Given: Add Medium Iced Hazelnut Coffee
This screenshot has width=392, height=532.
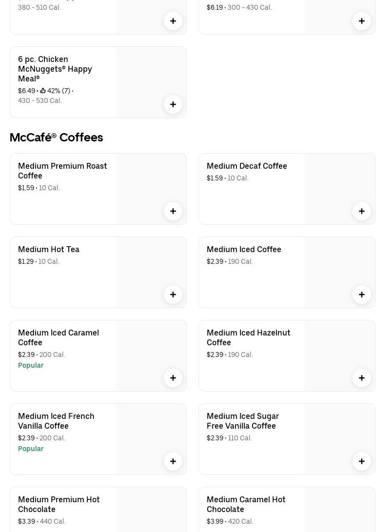Looking at the screenshot, I should coord(361,378).
